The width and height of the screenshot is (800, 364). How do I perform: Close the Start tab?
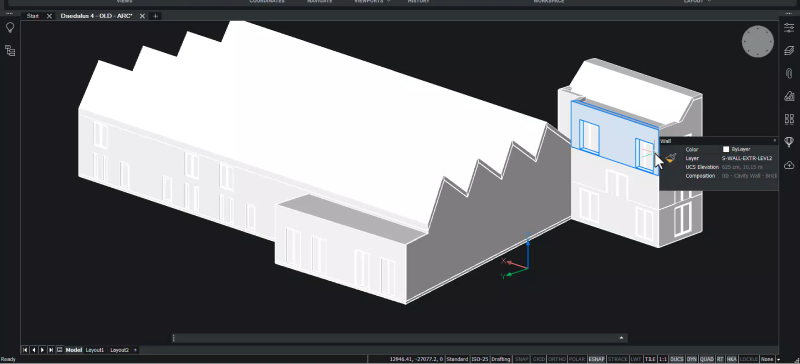[49, 16]
